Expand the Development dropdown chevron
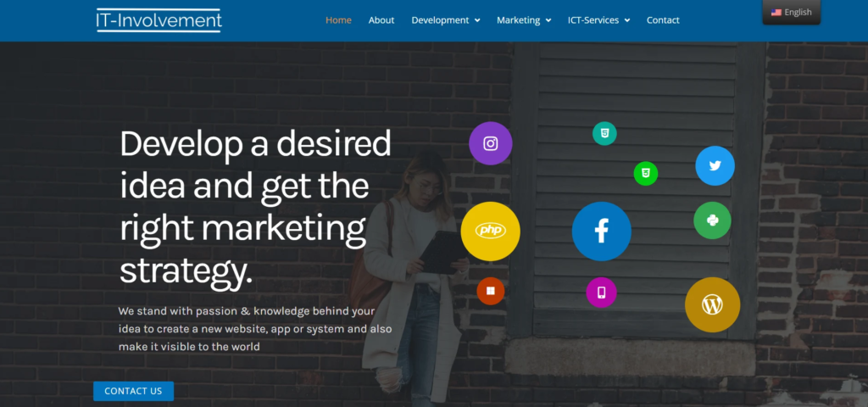This screenshot has width=868, height=407. click(x=477, y=20)
